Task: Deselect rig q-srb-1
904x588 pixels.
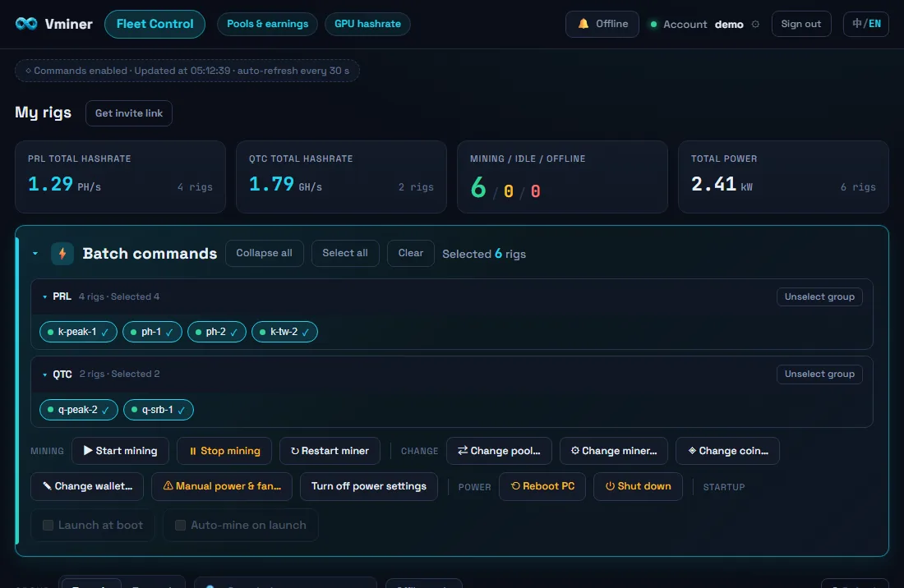Action: tap(159, 410)
